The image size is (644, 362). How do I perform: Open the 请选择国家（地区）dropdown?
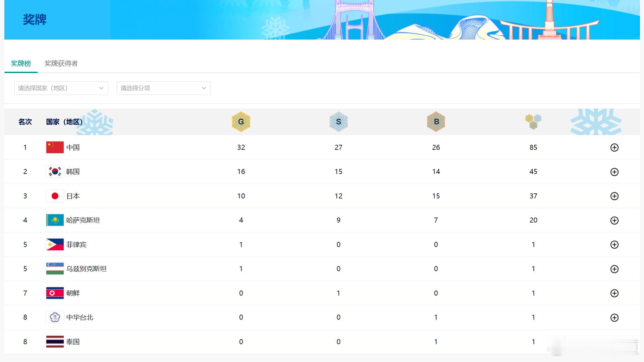pos(61,88)
